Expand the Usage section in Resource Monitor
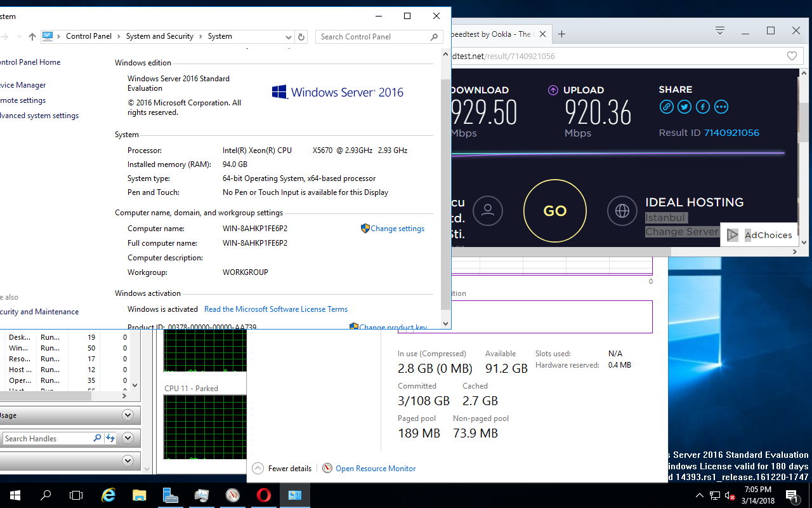 tap(128, 415)
